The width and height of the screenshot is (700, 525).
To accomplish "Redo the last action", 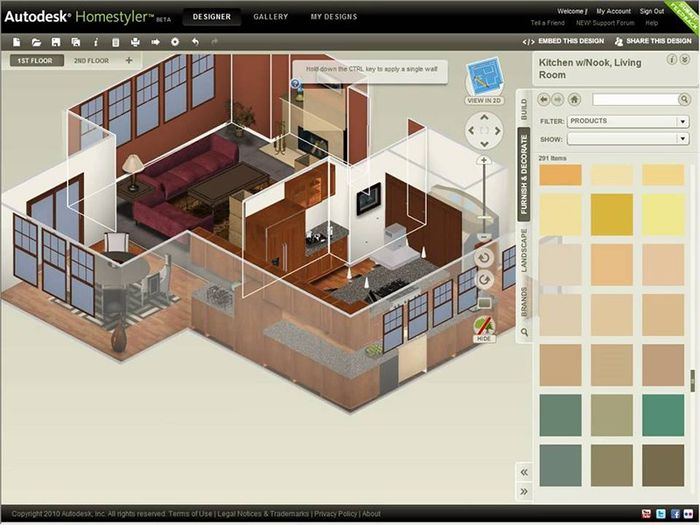I will coord(215,42).
